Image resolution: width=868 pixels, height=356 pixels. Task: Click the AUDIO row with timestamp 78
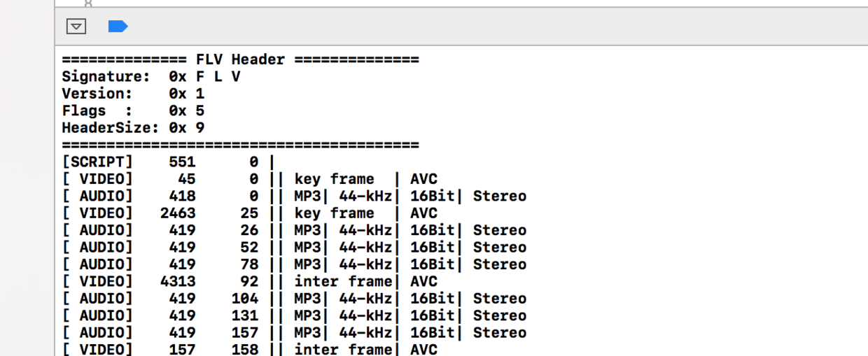tap(294, 264)
